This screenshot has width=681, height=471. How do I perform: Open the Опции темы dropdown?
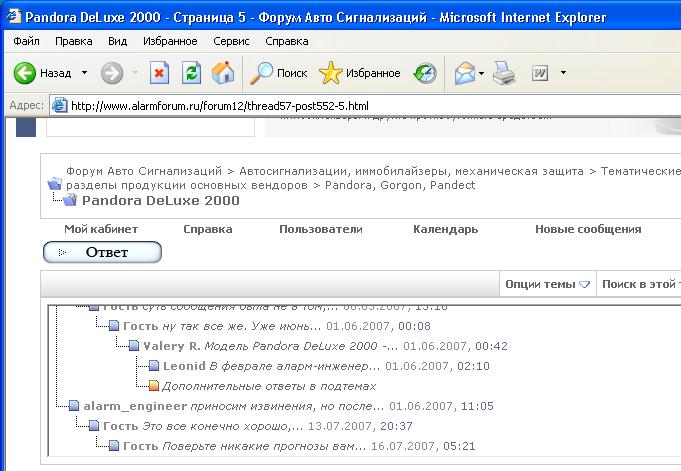point(548,284)
